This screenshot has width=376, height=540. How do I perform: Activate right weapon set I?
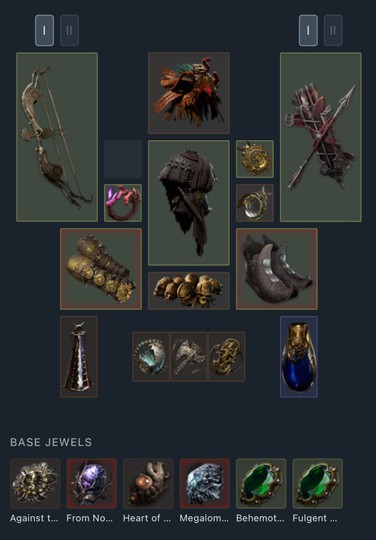(x=308, y=30)
